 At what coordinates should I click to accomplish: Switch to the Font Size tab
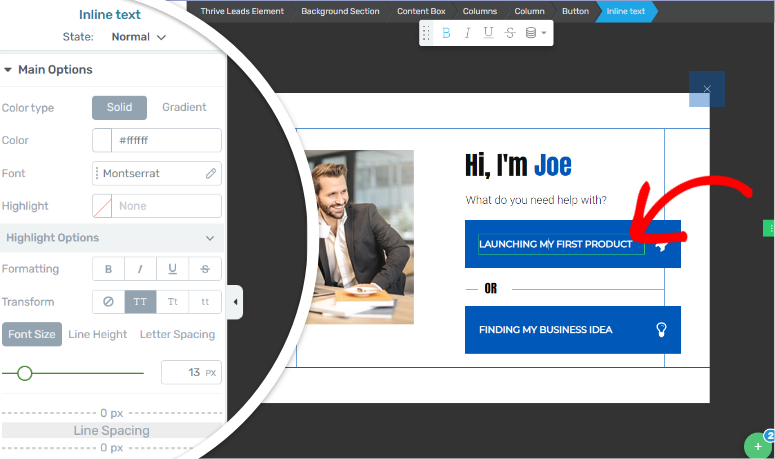click(32, 334)
